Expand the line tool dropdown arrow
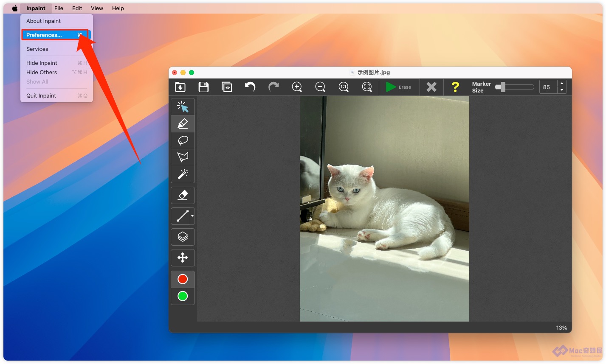Viewport: 606px width, 364px height. coord(192,216)
